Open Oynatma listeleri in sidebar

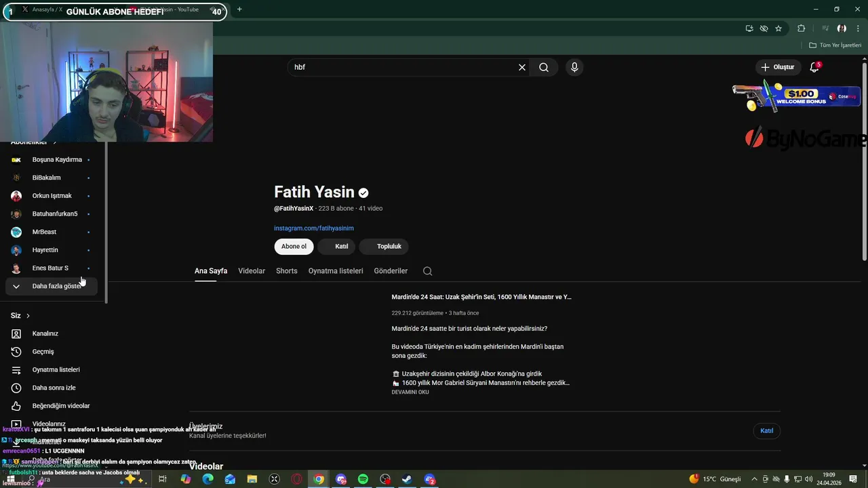pos(53,370)
